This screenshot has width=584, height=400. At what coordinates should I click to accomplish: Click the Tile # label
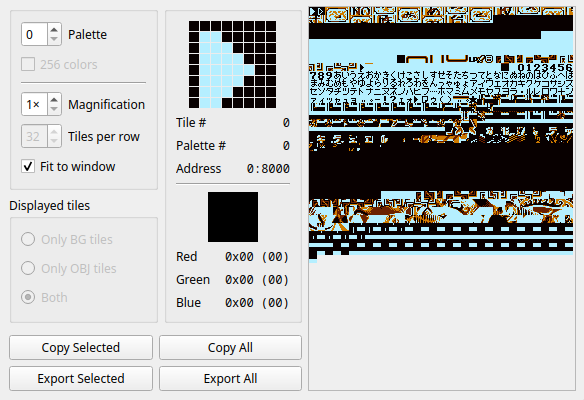[191, 123]
